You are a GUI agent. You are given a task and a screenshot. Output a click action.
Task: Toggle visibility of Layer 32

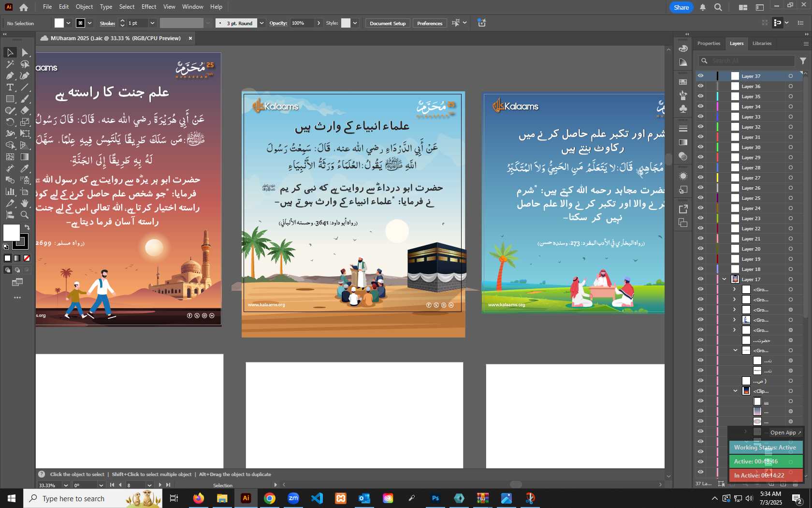pyautogui.click(x=700, y=127)
